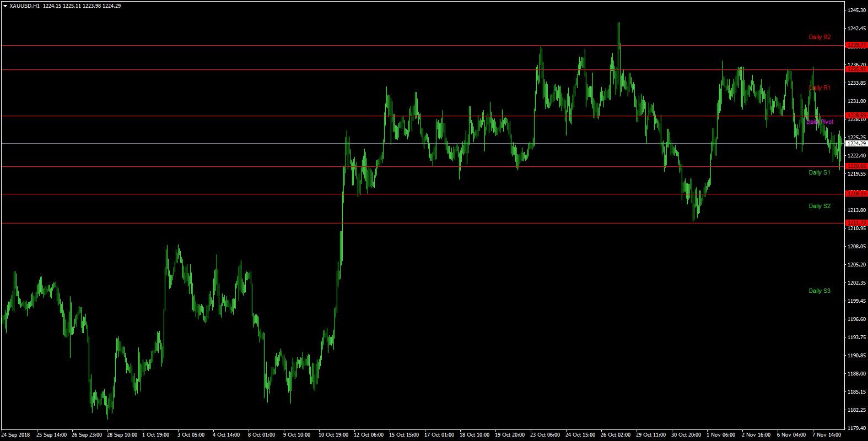Click the red 1211.73 price tag
This screenshot has height=441, width=868.
(856, 223)
